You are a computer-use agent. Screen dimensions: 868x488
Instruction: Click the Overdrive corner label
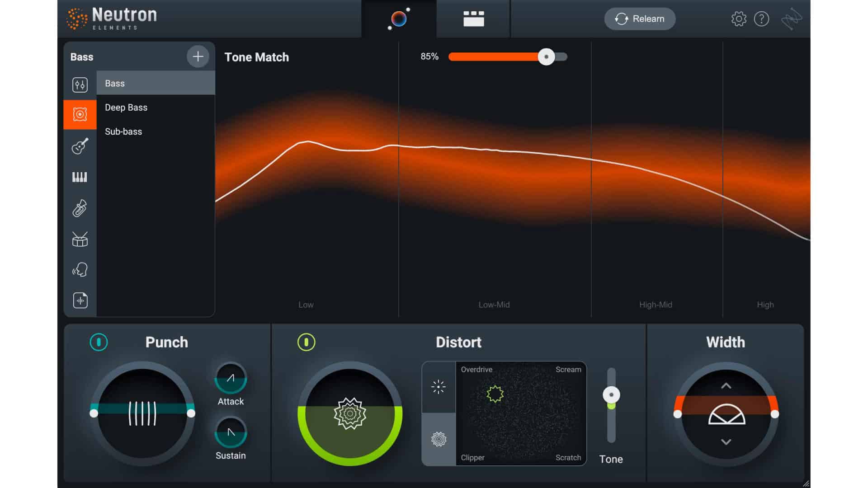[476, 370]
